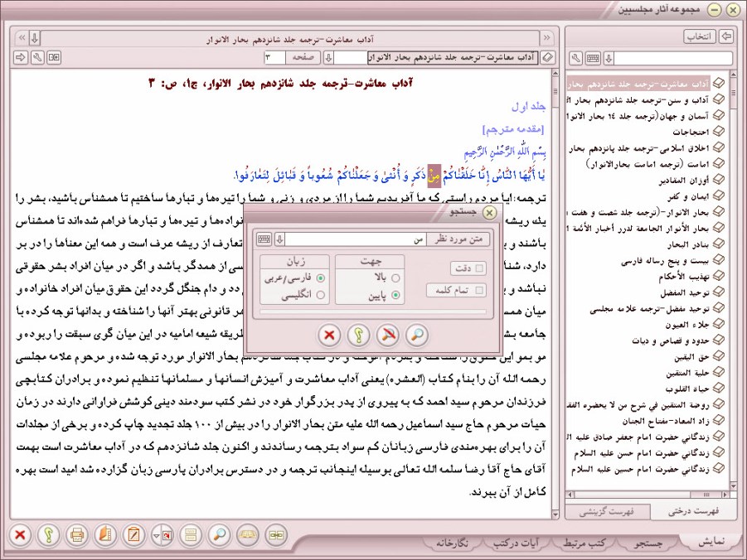
Task: Click the right double-chevron in title bar
Action: tap(547, 37)
